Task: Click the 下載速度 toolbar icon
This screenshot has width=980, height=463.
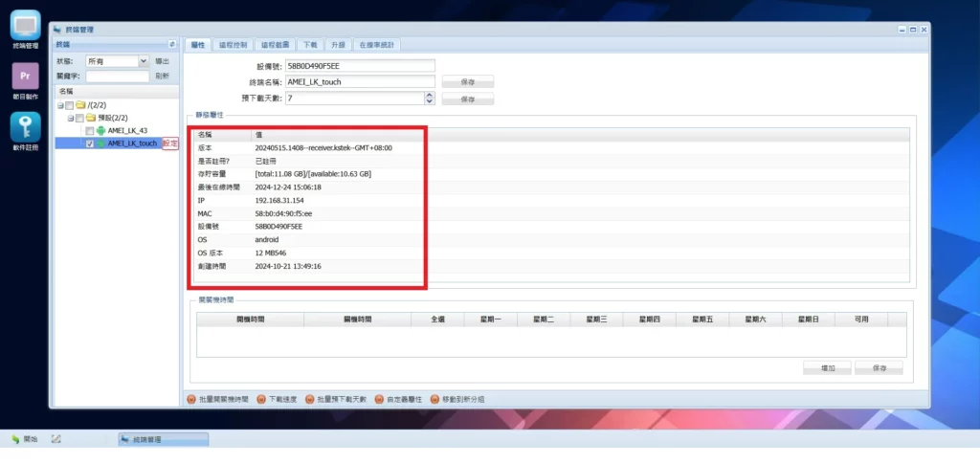Action: pyautogui.click(x=261, y=398)
